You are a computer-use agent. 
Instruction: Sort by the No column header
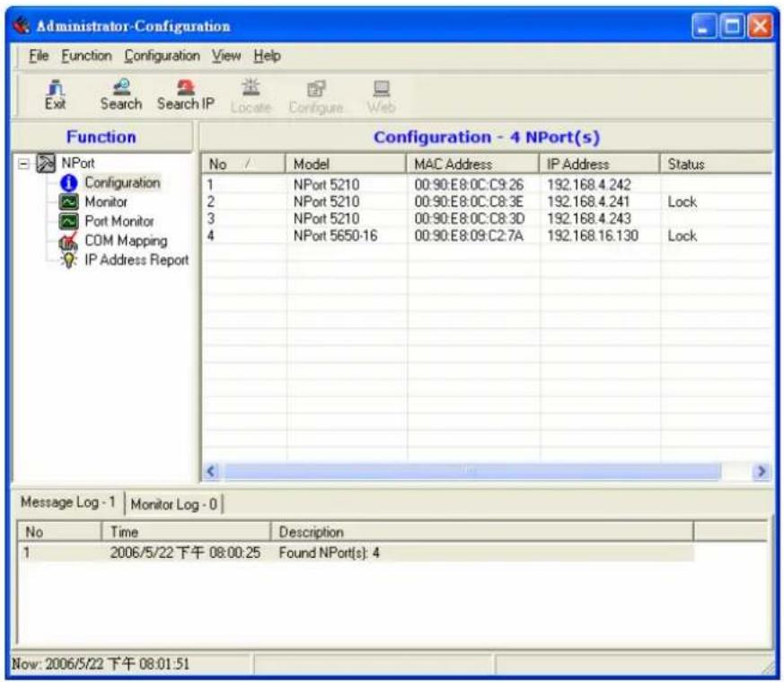point(243,164)
